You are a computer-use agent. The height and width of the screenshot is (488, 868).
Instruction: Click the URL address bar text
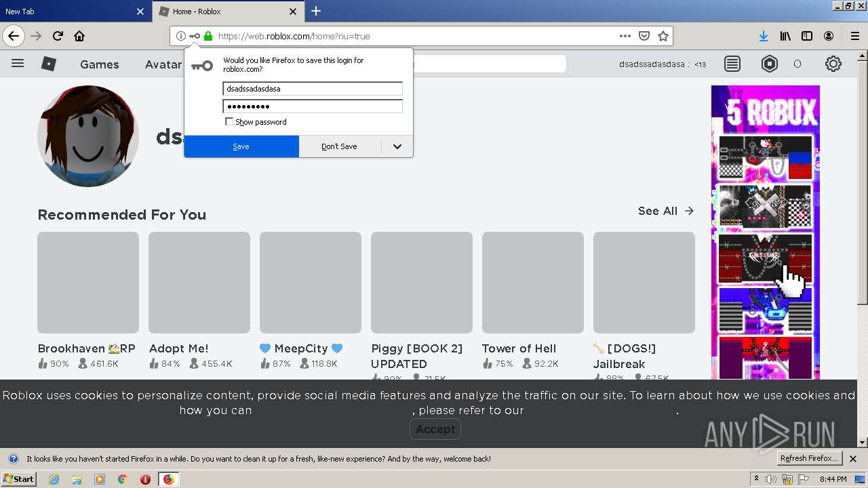(294, 36)
